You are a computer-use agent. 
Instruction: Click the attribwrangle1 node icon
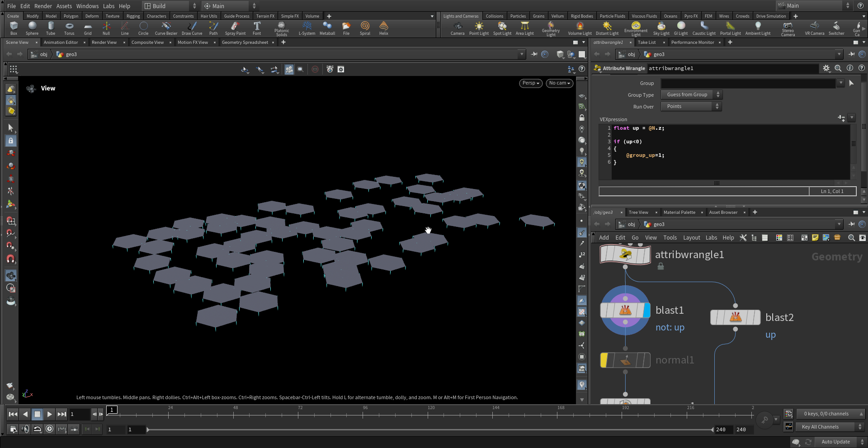coord(625,255)
